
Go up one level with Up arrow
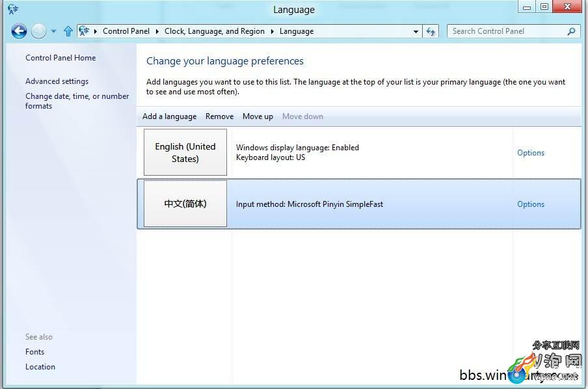coord(68,31)
